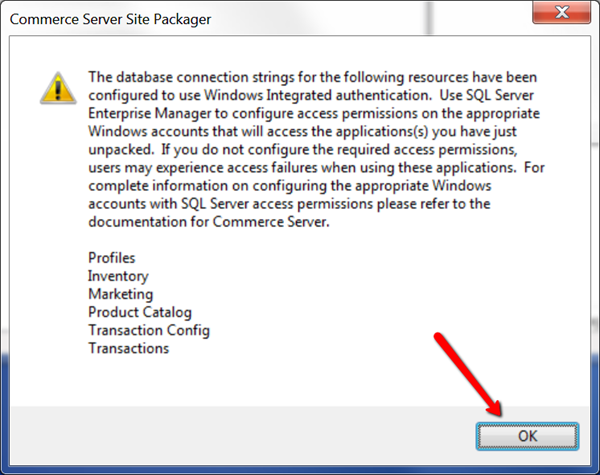Close the Commerce Server Site Packager dialog

click(x=561, y=13)
